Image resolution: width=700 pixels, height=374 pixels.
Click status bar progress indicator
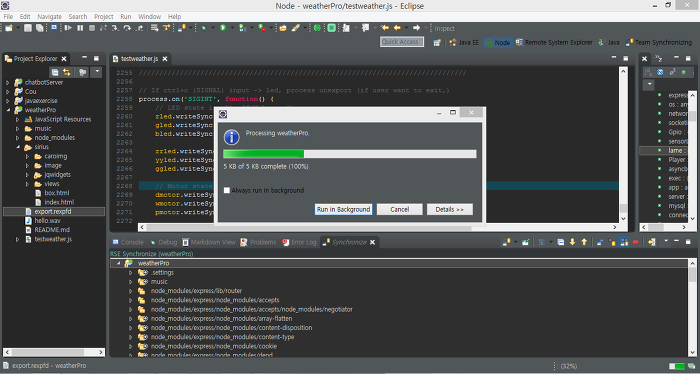tap(677, 366)
